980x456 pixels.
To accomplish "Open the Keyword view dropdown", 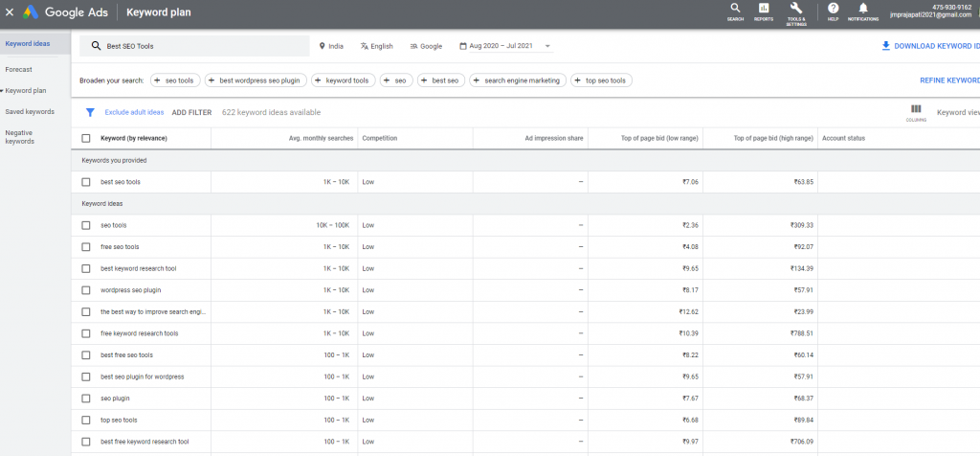I will (958, 113).
